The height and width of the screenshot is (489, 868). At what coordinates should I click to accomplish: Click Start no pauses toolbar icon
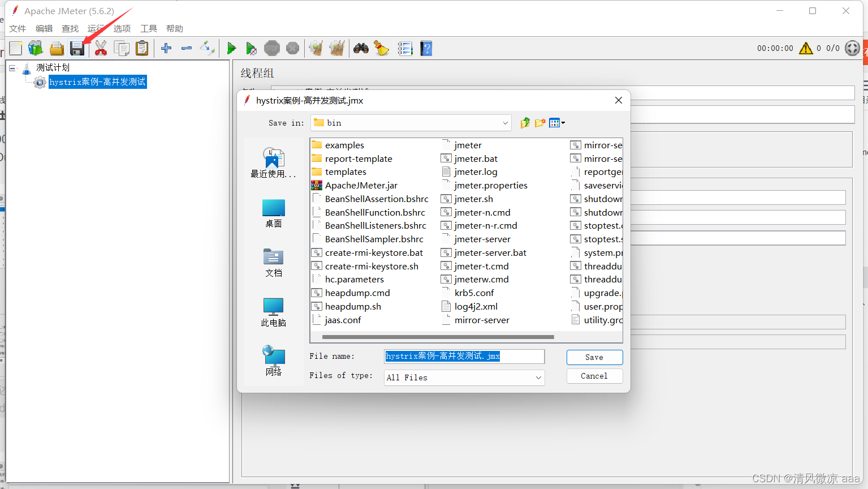[252, 48]
